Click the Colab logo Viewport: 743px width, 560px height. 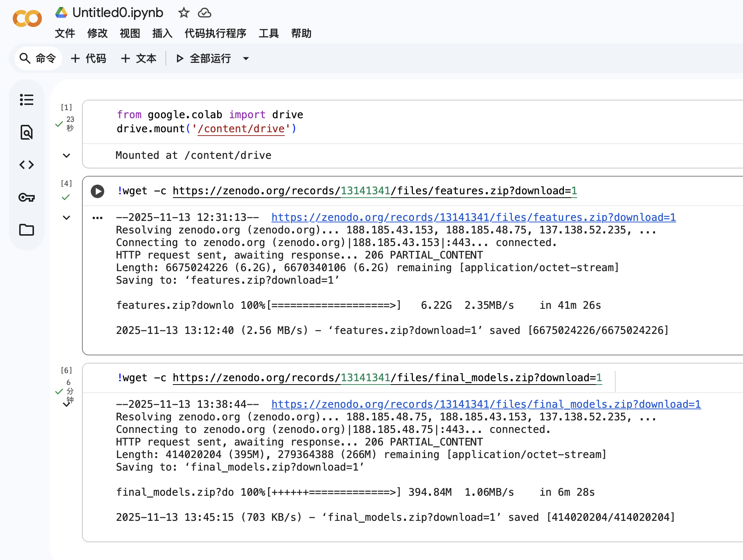pyautogui.click(x=27, y=18)
